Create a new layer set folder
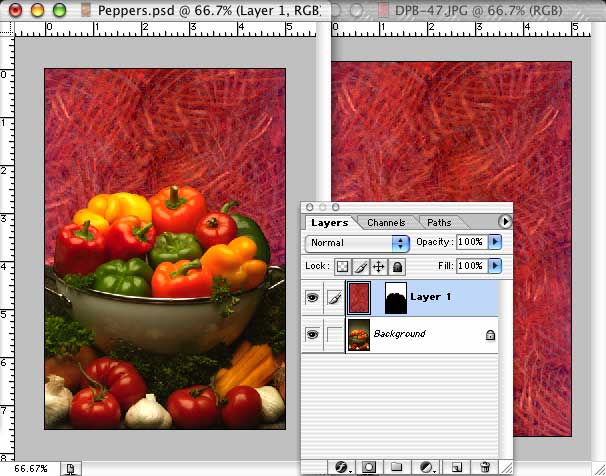Image resolution: width=606 pixels, height=476 pixels. 397,468
